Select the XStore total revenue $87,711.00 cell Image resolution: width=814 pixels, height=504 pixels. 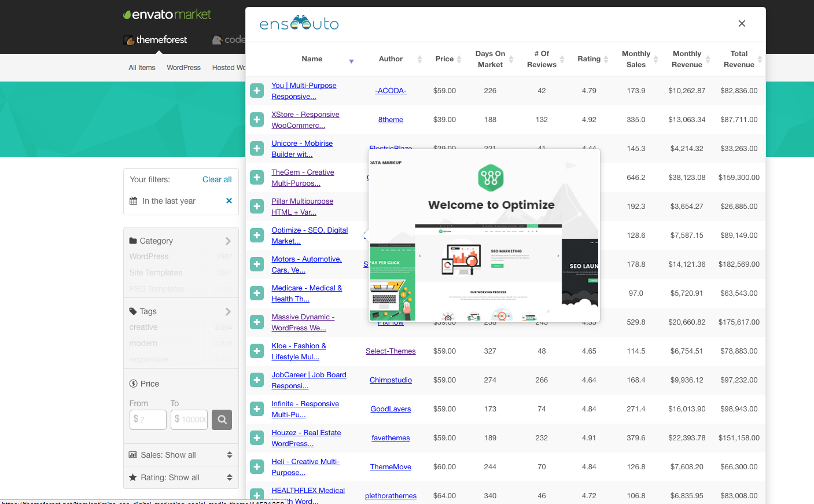click(739, 120)
